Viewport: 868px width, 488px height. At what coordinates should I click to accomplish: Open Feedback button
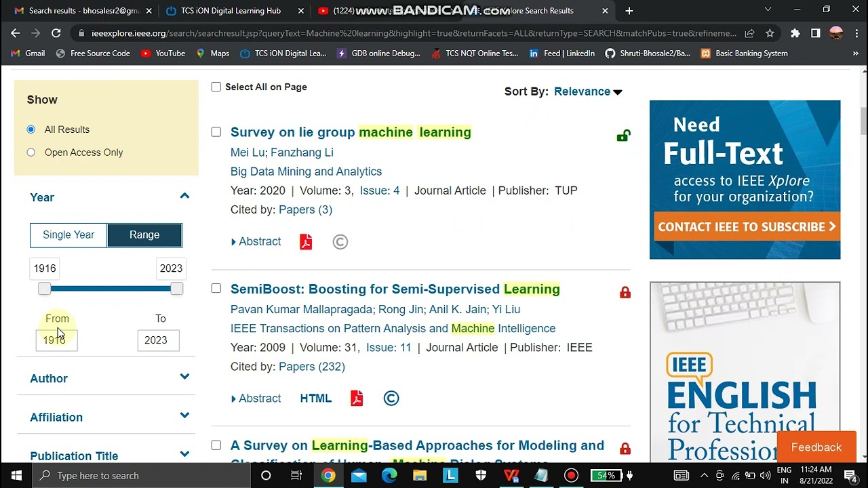click(816, 447)
